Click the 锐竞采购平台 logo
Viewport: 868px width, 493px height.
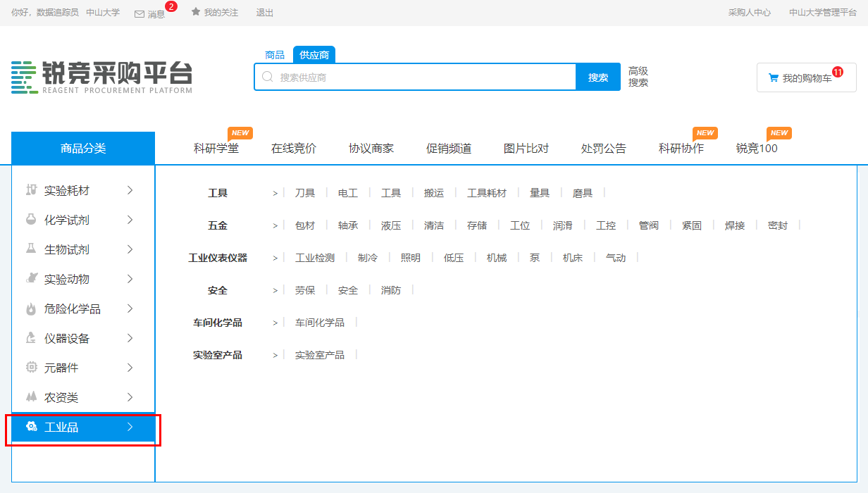coord(101,77)
